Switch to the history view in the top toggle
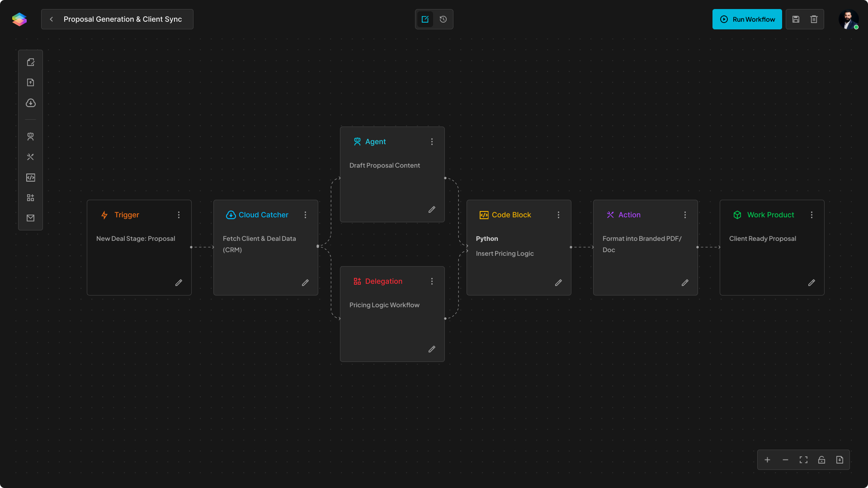 click(443, 19)
